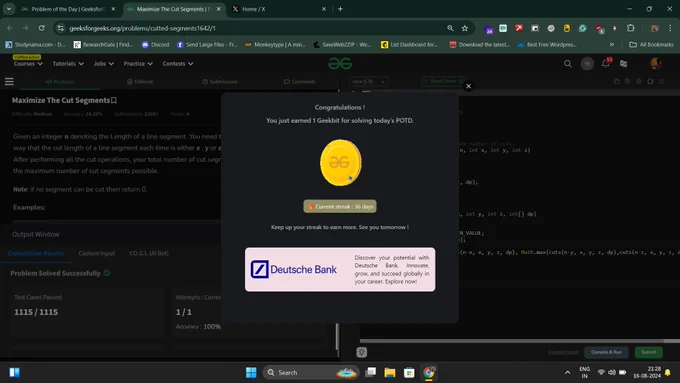Open Task View on the taskbar
680x383 pixels.
click(370, 373)
